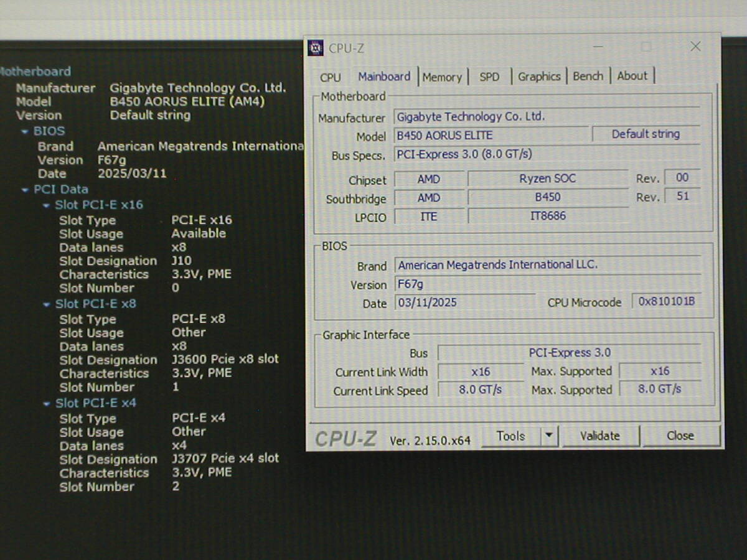Viewport: 747px width, 560px height.
Task: Open the SPD tab
Action: (x=489, y=77)
